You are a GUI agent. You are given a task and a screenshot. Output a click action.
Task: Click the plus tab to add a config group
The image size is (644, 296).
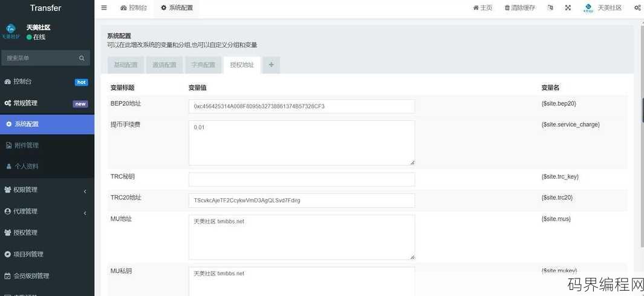click(x=272, y=65)
